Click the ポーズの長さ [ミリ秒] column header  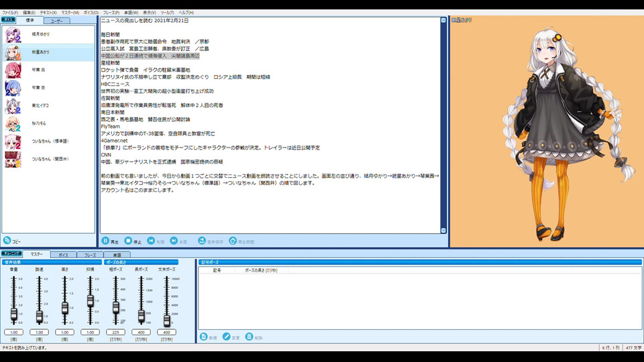tap(261, 270)
